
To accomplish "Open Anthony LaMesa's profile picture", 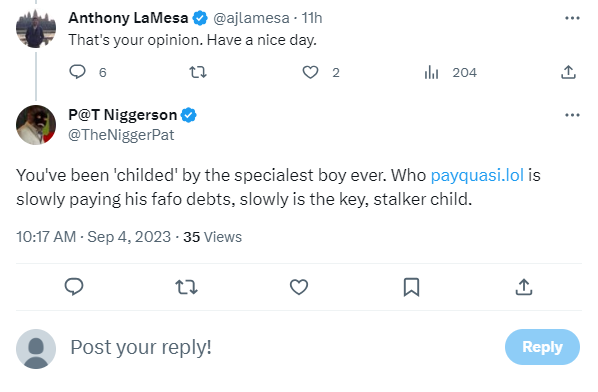I will [x=36, y=28].
